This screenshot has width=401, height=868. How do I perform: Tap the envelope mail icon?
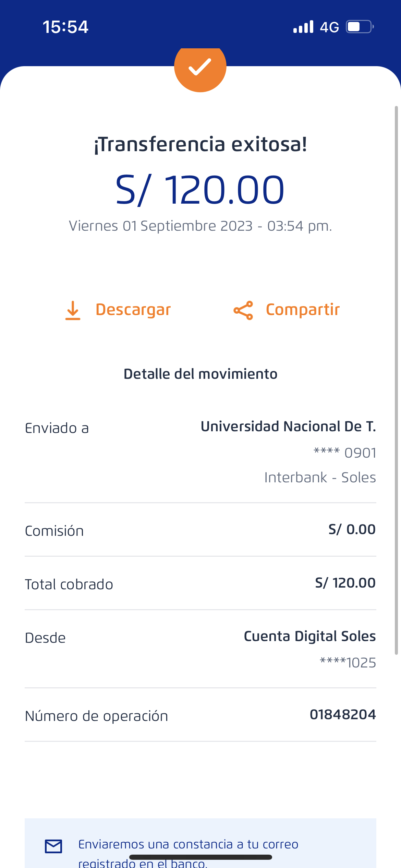click(x=53, y=846)
